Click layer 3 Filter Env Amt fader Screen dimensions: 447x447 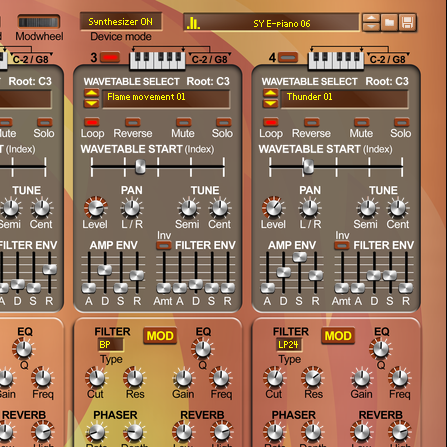pos(164,288)
